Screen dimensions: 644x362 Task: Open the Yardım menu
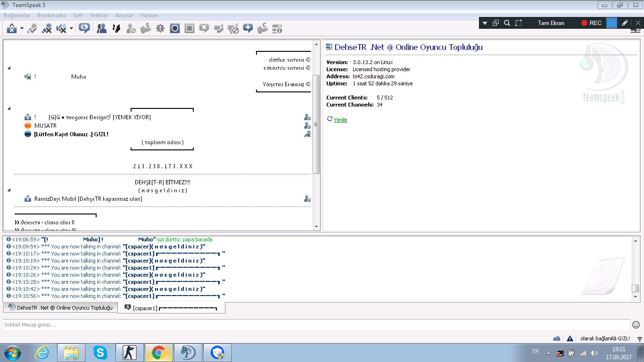click(149, 16)
